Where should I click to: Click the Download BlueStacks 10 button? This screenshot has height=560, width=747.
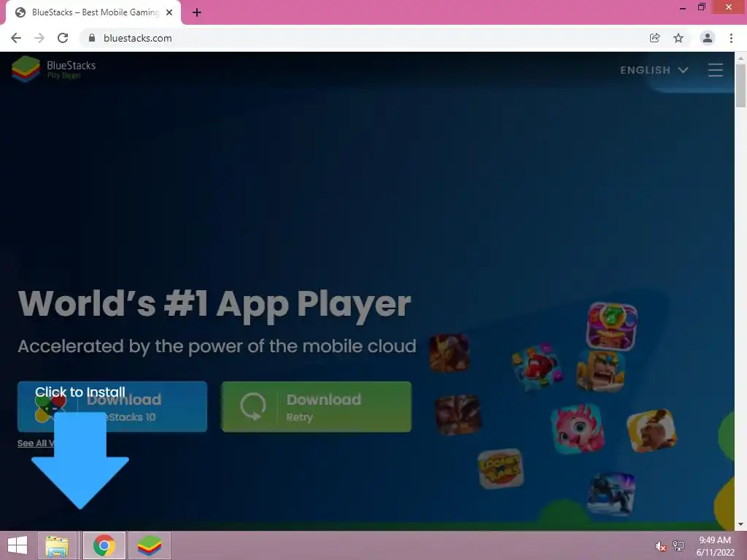click(x=112, y=407)
